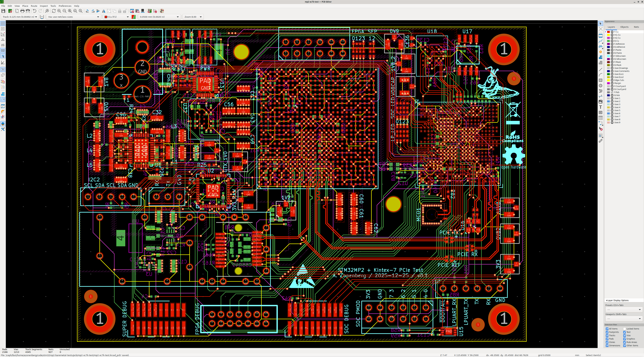This screenshot has width=644, height=357.
Task: Run the Design Rules Checker
Action: tap(155, 11)
